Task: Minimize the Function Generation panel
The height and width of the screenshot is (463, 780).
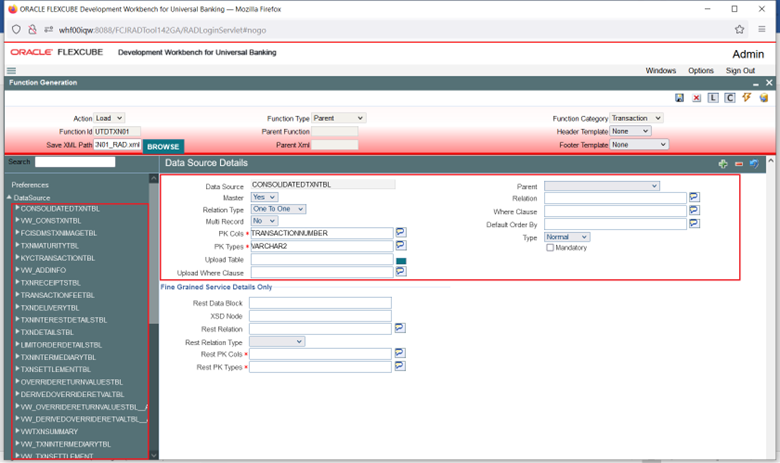Action: click(x=756, y=84)
